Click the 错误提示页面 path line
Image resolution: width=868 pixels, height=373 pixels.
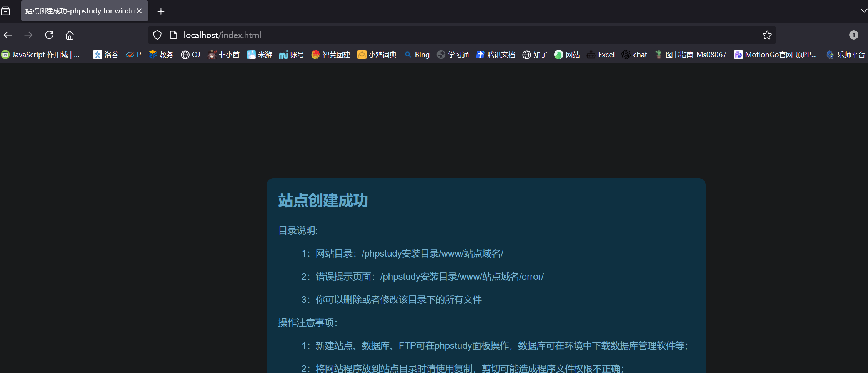(x=422, y=277)
